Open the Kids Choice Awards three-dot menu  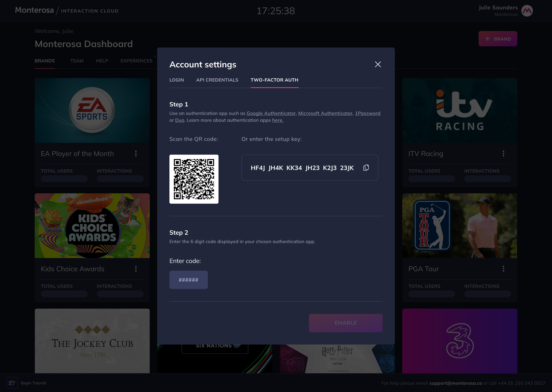pos(136,269)
